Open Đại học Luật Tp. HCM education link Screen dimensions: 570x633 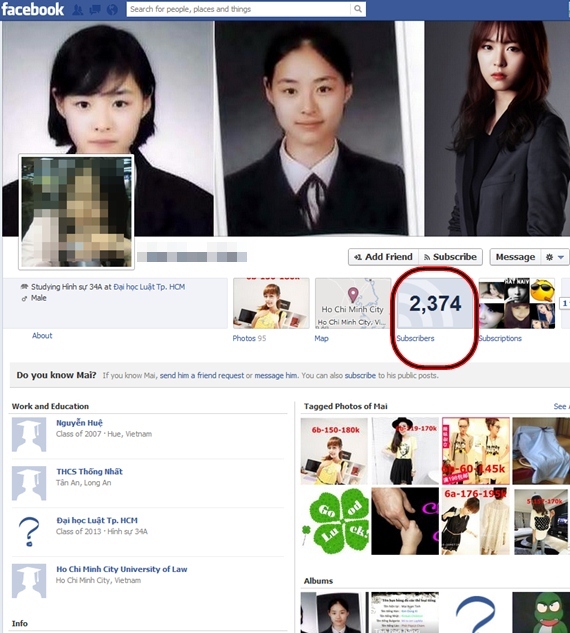[x=97, y=520]
